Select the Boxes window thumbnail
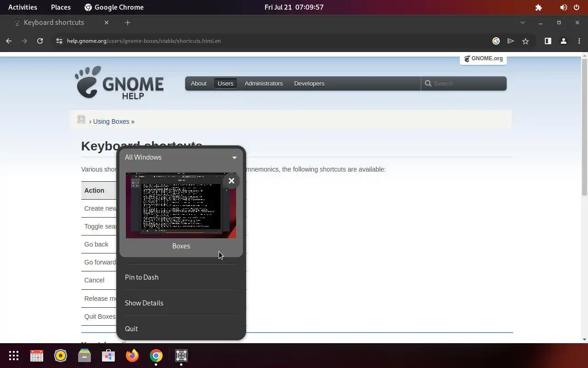 [x=181, y=206]
